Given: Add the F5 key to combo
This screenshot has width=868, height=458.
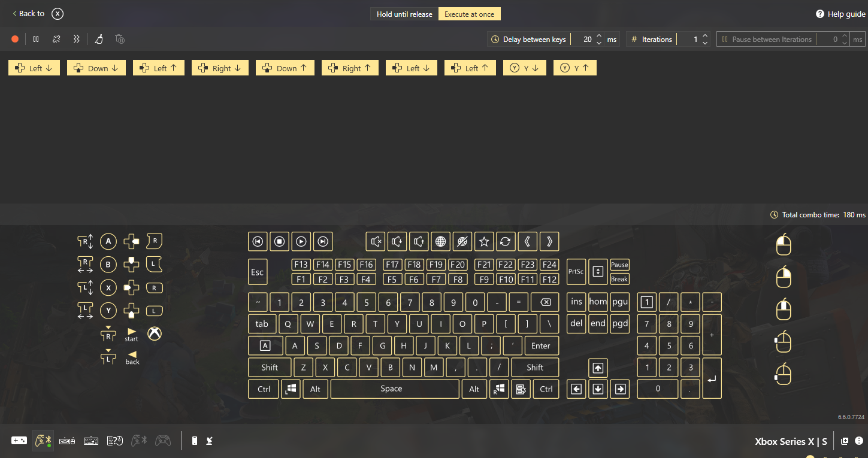Looking at the screenshot, I should (x=392, y=279).
